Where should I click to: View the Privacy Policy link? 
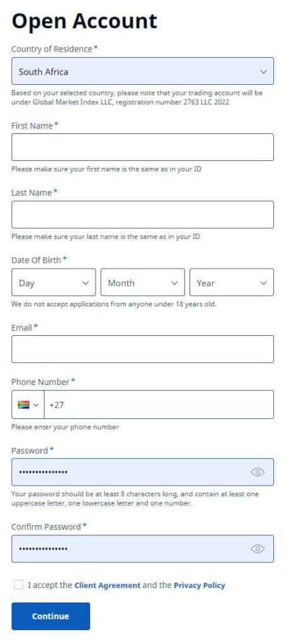(200, 586)
